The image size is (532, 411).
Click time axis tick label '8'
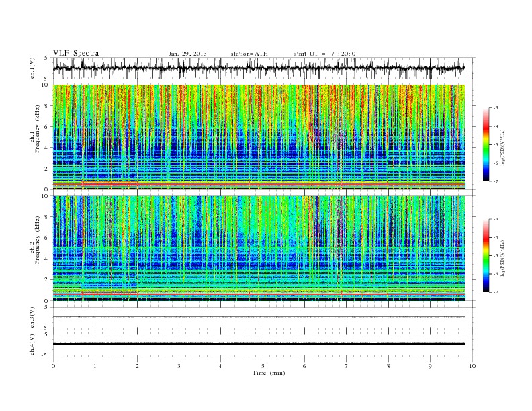click(388, 366)
